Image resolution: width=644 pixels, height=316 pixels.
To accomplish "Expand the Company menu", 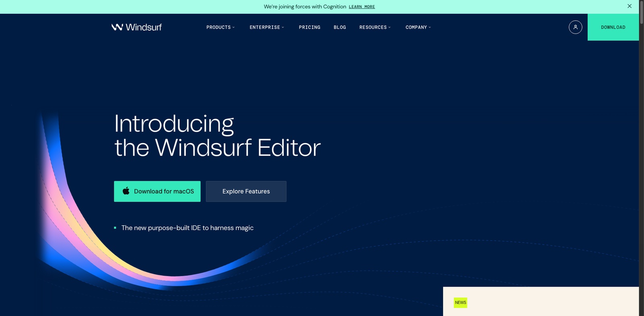I will pyautogui.click(x=418, y=27).
